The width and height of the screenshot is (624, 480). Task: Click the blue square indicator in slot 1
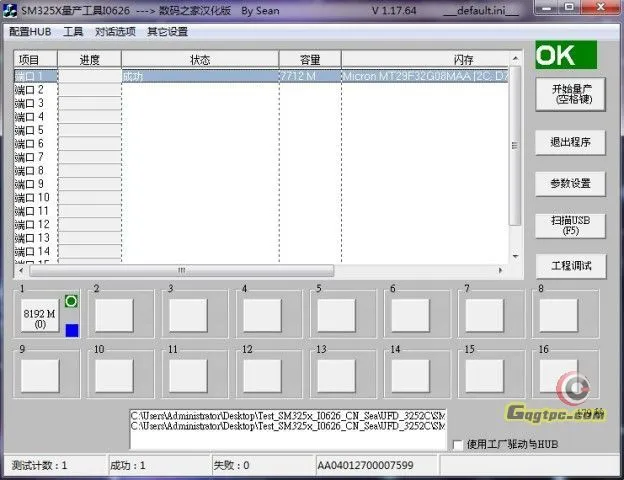pos(72,330)
